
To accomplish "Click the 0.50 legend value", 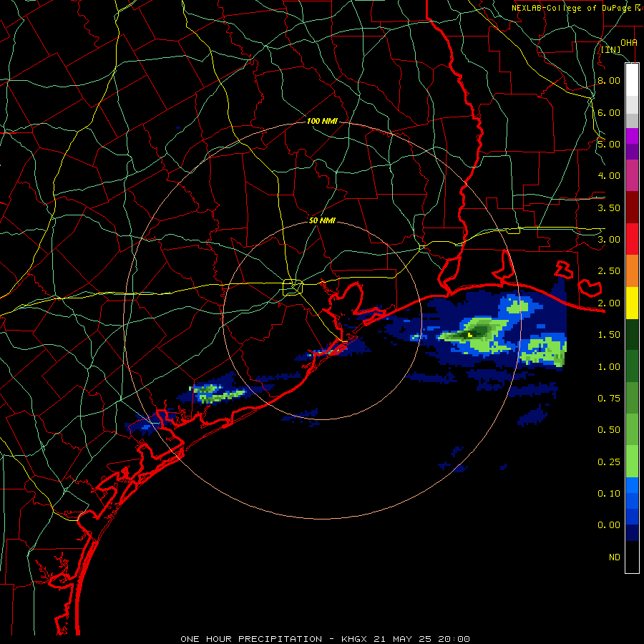I will 609,430.
